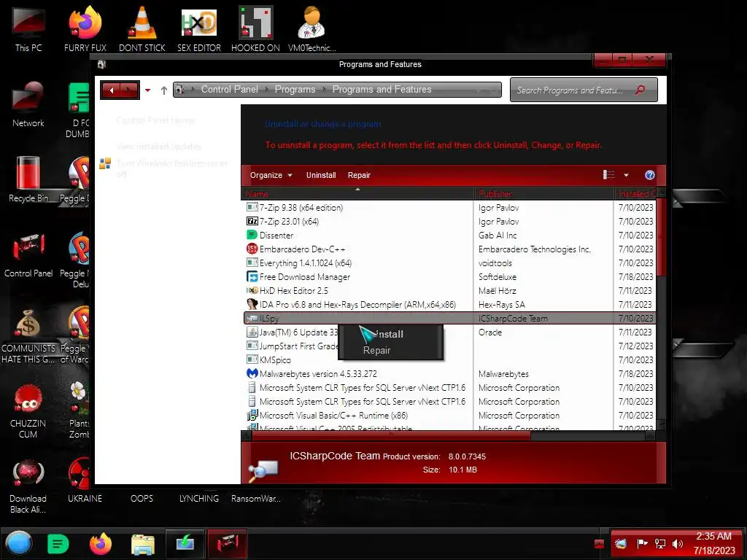This screenshot has width=747, height=560.
Task: Go up one level with the up arrow
Action: coord(164,90)
